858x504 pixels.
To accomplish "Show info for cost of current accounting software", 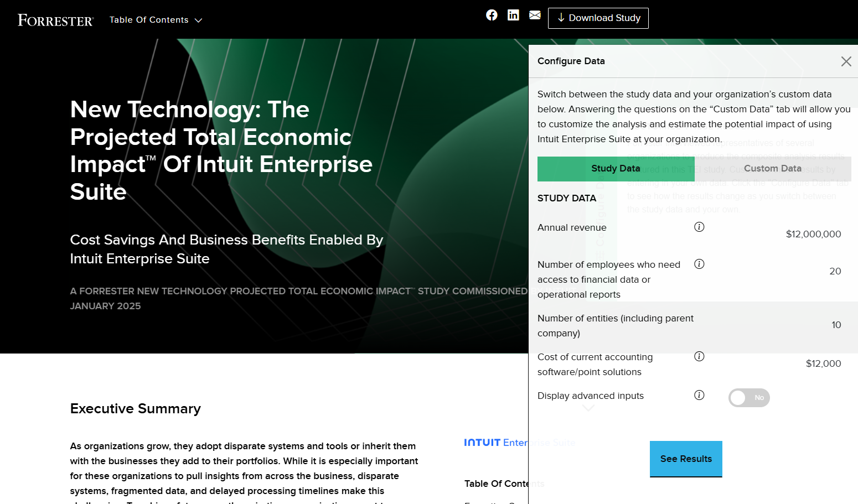I will 699,356.
